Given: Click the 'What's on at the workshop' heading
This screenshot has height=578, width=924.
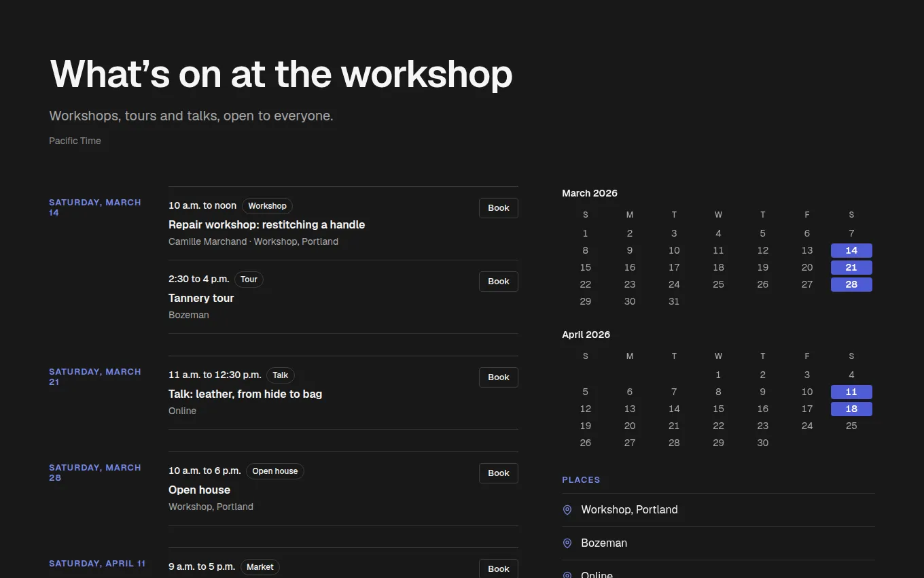Looking at the screenshot, I should tap(281, 73).
